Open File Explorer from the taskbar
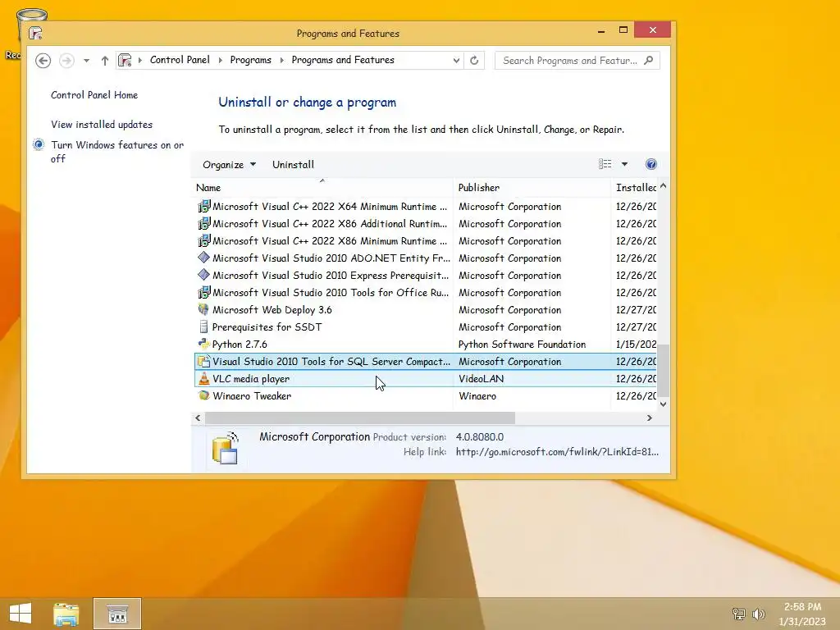Viewport: 840px width, 630px height. point(66,614)
